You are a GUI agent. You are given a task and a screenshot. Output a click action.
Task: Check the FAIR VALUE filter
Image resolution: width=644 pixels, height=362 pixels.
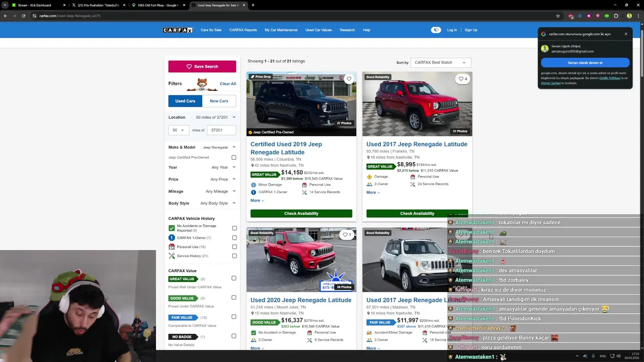pos(234,317)
